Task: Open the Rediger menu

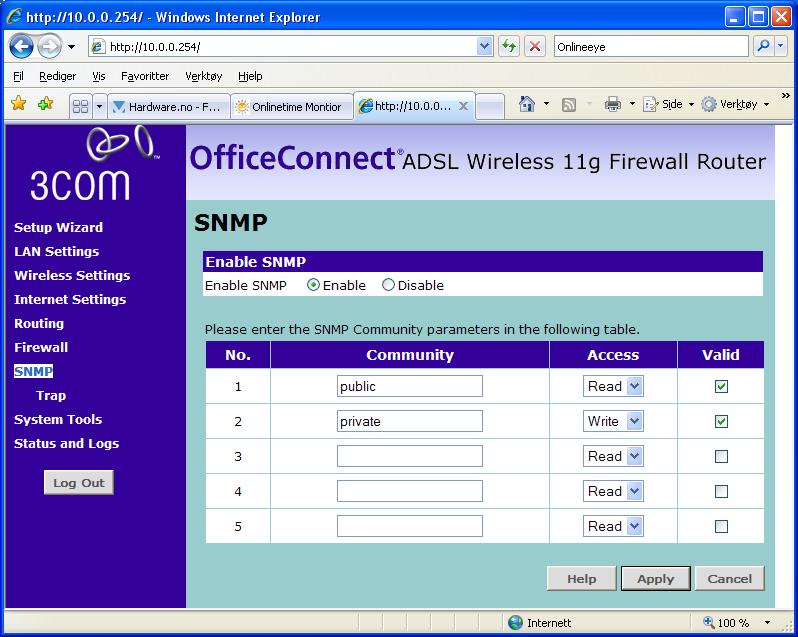Action: click(x=58, y=76)
